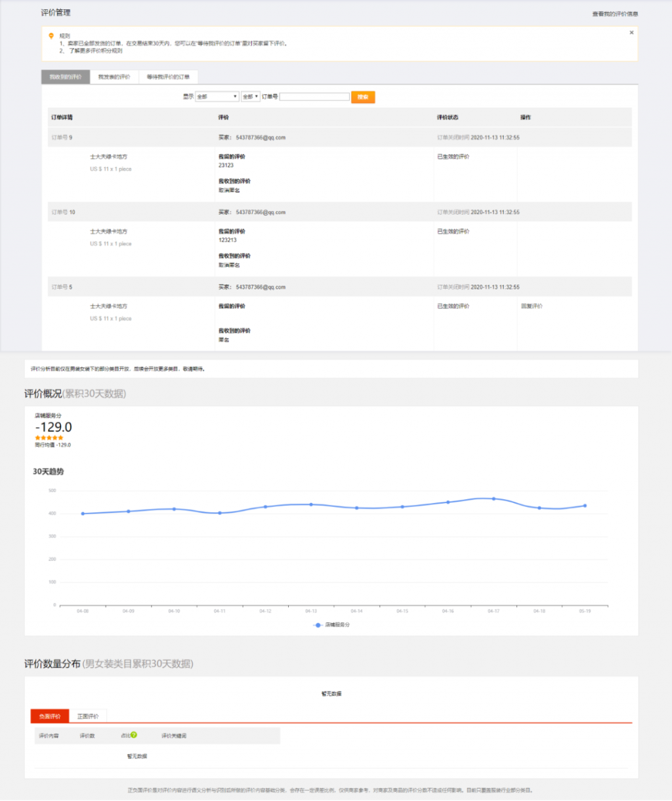This screenshot has width=672, height=801.
Task: Switch to the 我发表的评价 tab
Action: click(114, 77)
